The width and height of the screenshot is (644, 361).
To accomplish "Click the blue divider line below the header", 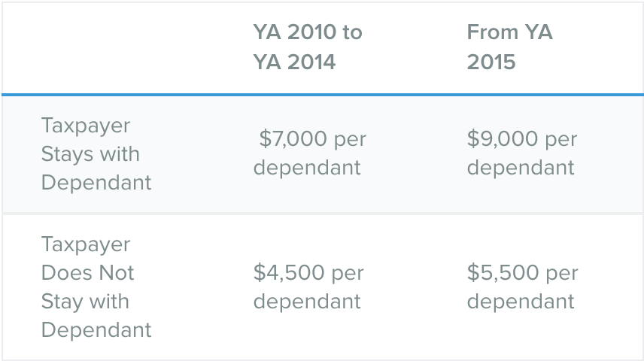I will click(322, 95).
